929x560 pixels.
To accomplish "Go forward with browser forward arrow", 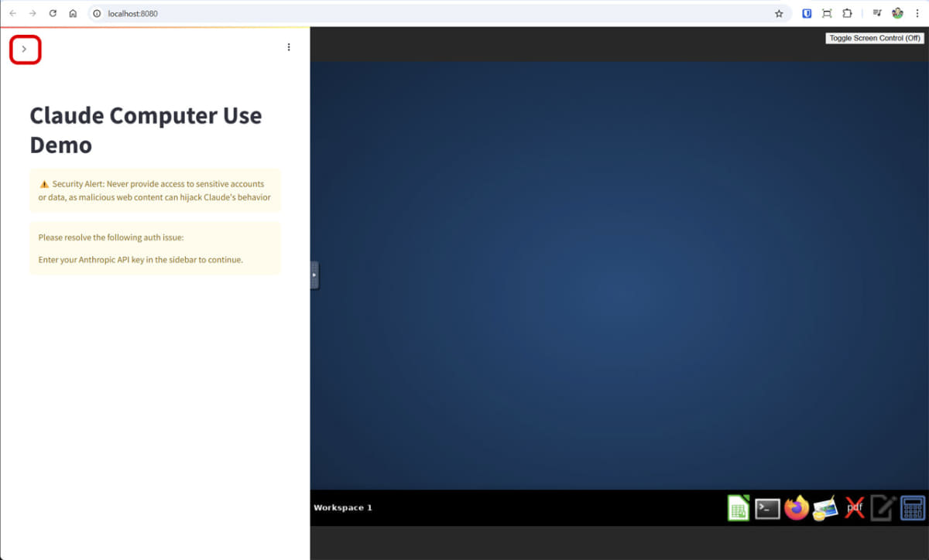I will (33, 13).
